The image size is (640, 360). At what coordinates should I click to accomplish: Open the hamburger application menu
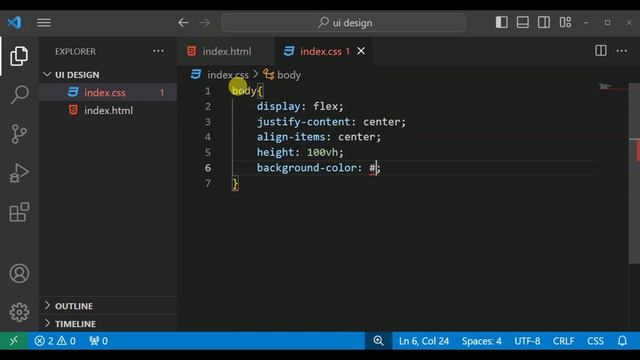tap(44, 22)
